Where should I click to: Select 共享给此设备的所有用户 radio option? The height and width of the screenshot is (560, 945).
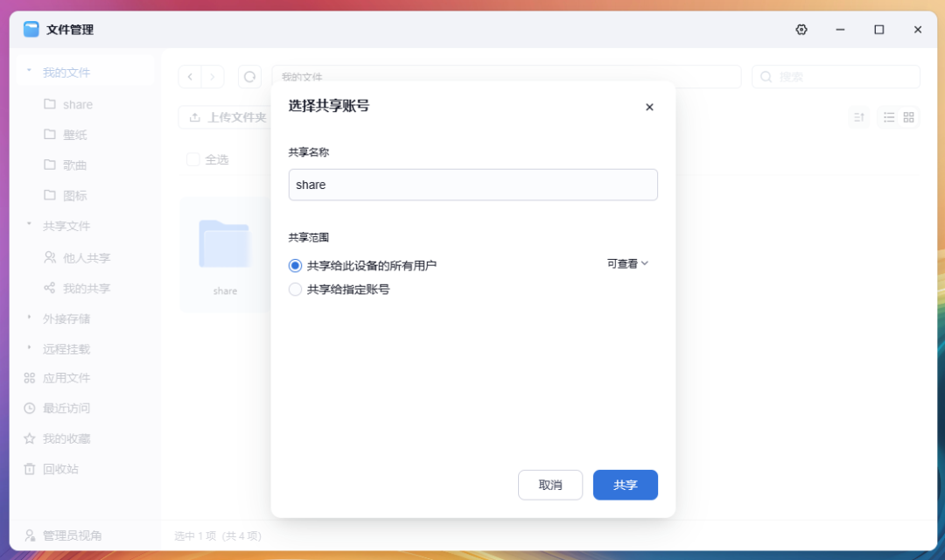[295, 265]
